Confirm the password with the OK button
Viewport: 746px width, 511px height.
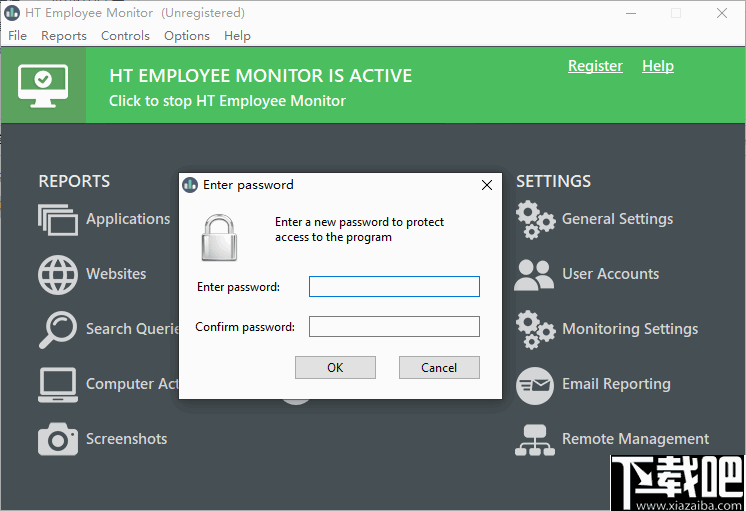coord(335,367)
